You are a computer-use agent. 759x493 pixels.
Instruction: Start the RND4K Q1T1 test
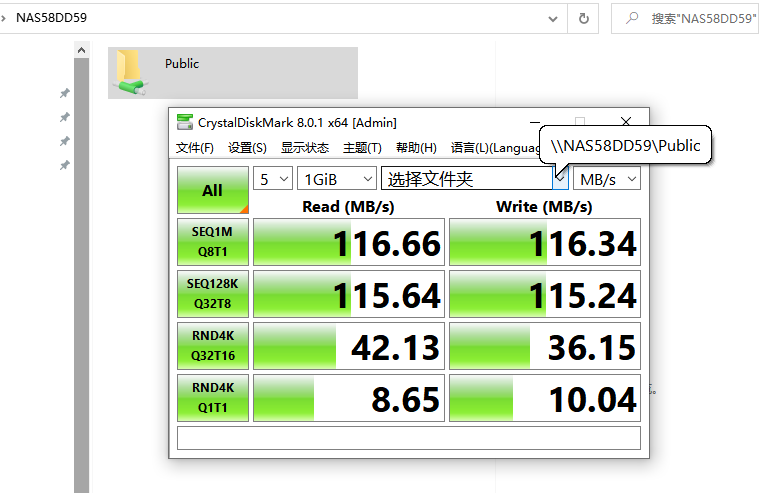click(x=213, y=398)
